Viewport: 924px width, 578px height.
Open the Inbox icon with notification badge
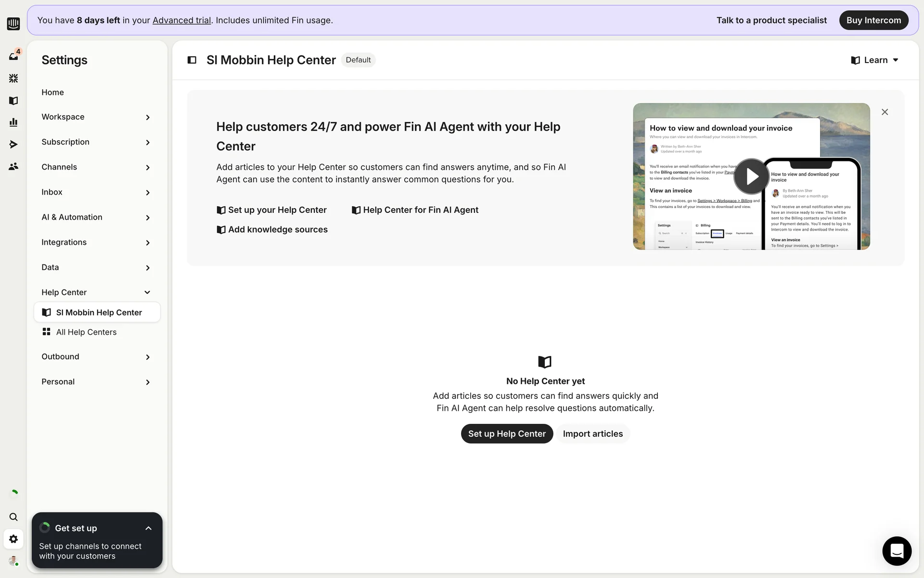coord(13,56)
